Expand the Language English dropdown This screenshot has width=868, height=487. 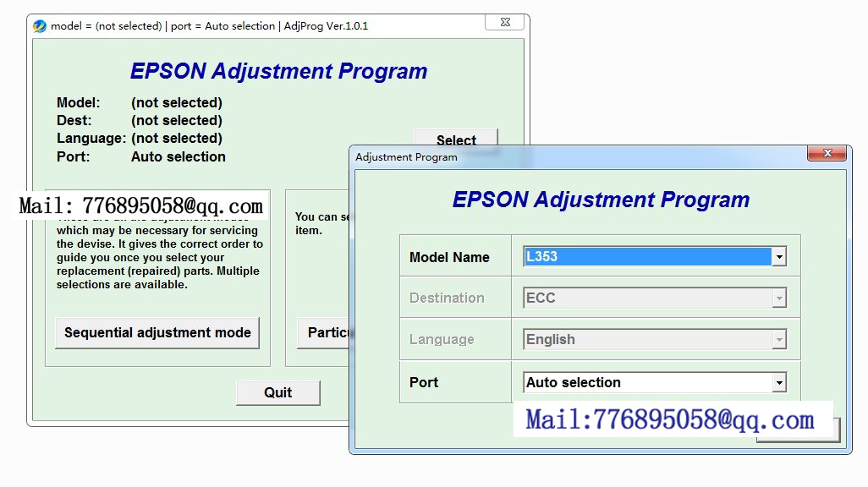pyautogui.click(x=779, y=339)
